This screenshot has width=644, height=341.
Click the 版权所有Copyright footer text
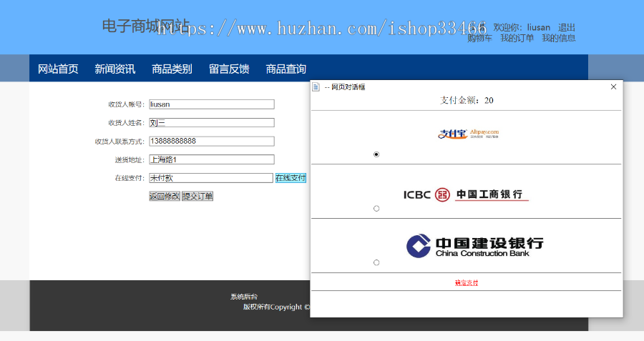point(276,307)
